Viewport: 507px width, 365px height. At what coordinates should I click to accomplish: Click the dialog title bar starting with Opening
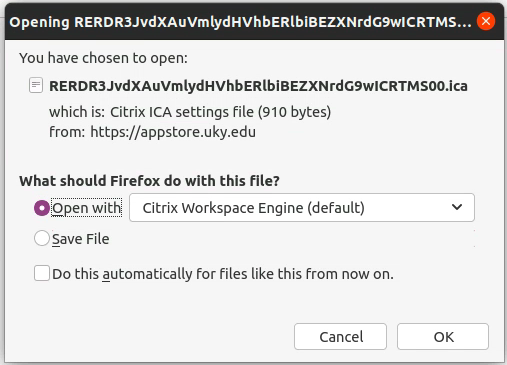click(240, 22)
